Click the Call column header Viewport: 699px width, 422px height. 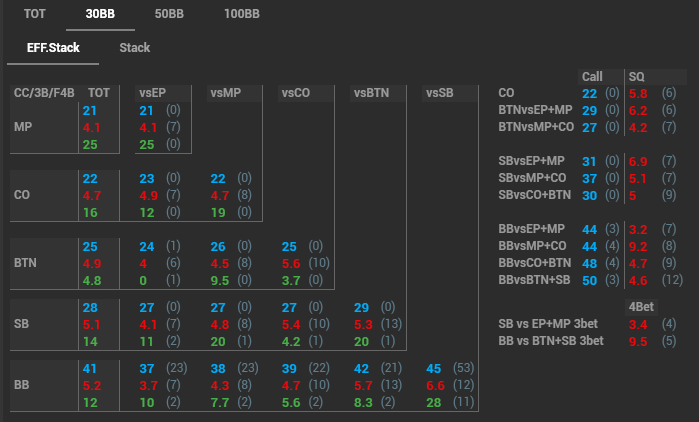[x=592, y=76]
